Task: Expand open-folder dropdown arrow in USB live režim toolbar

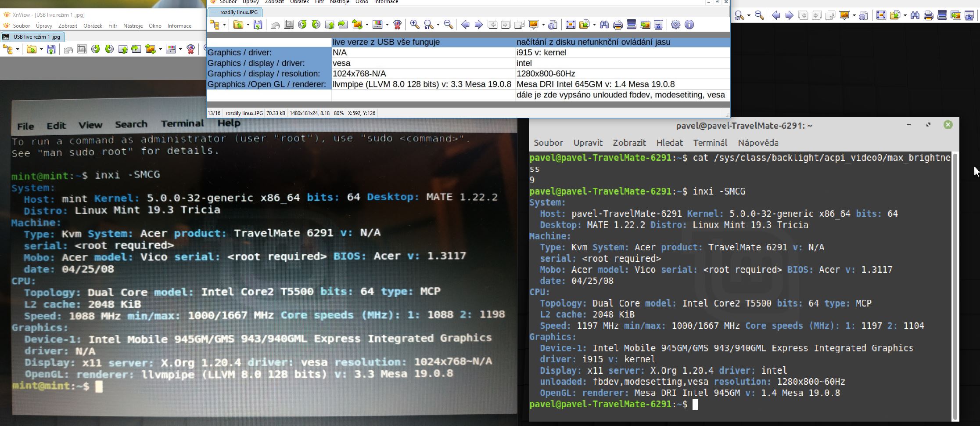Action: [41, 49]
